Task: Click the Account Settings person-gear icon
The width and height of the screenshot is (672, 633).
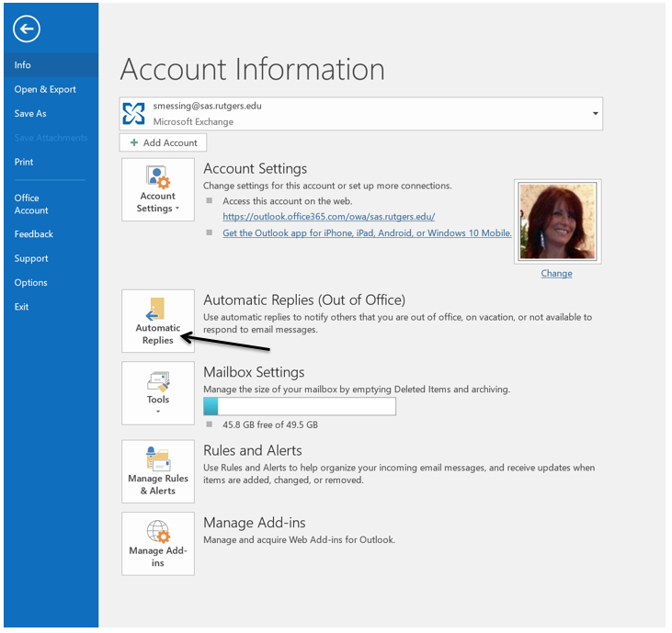Action: click(x=158, y=177)
